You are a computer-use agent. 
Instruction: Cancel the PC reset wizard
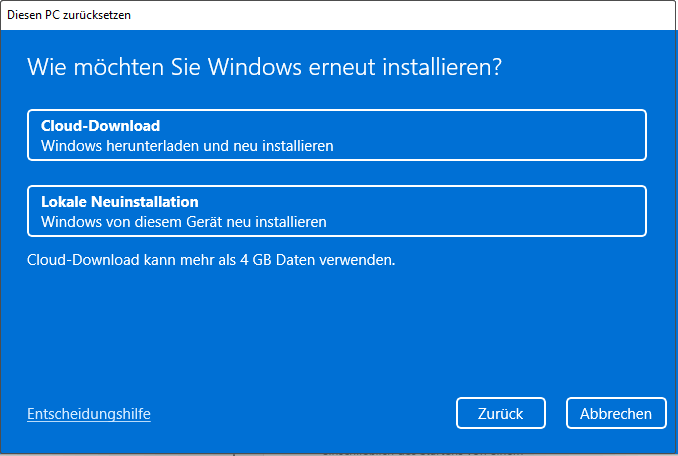[x=615, y=413]
